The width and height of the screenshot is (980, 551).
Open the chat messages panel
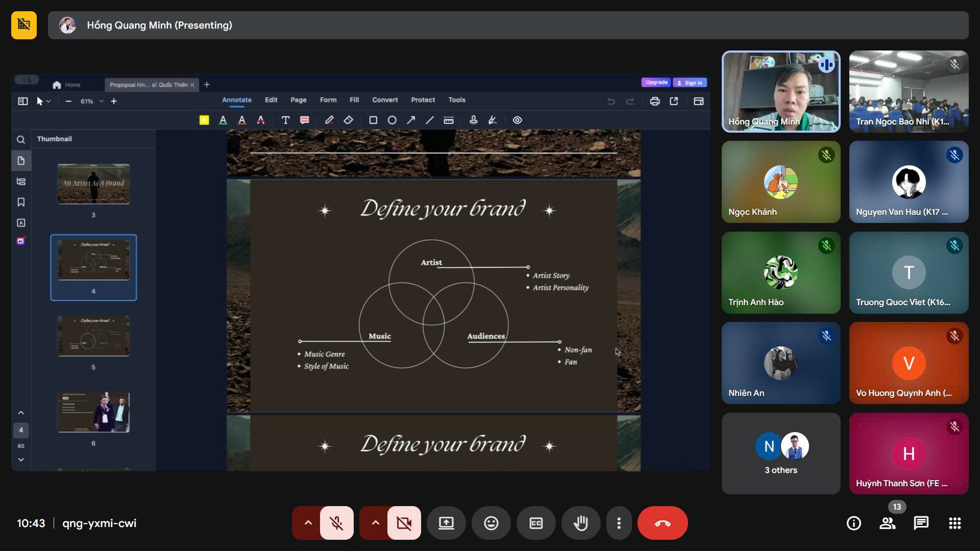[921, 523]
